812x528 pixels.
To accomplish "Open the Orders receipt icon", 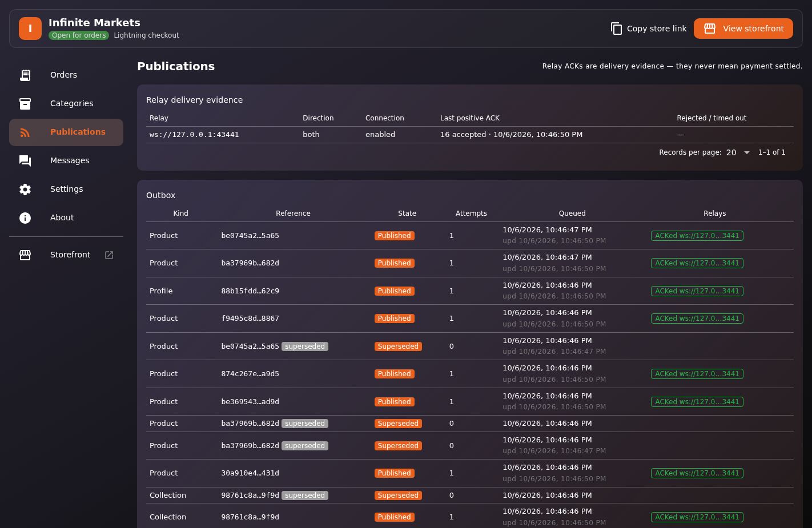I will tap(25, 75).
